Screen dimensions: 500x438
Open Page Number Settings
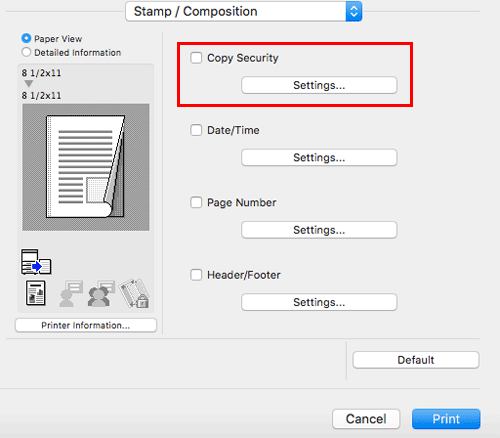click(x=319, y=230)
